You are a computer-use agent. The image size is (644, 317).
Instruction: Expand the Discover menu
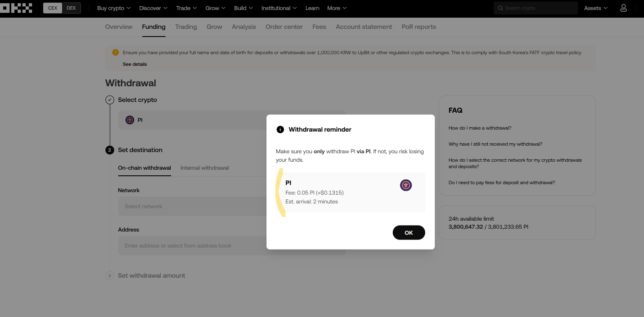click(153, 8)
